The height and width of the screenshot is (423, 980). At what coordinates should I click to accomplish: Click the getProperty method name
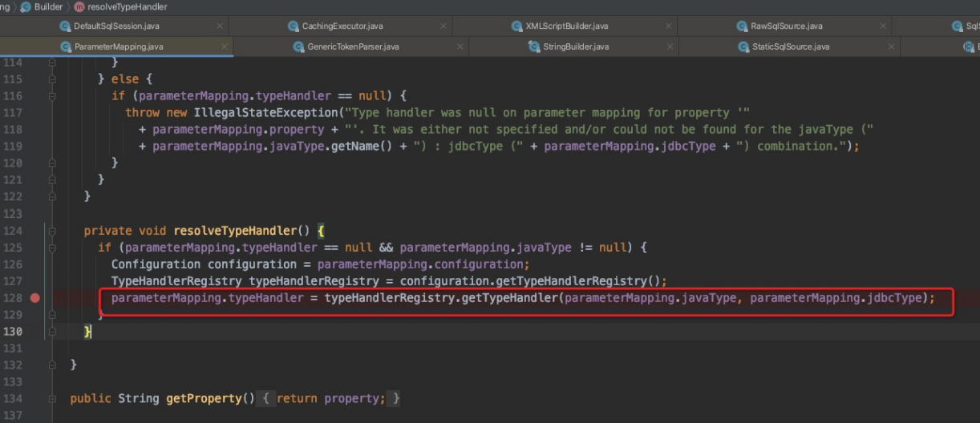pyautogui.click(x=204, y=399)
